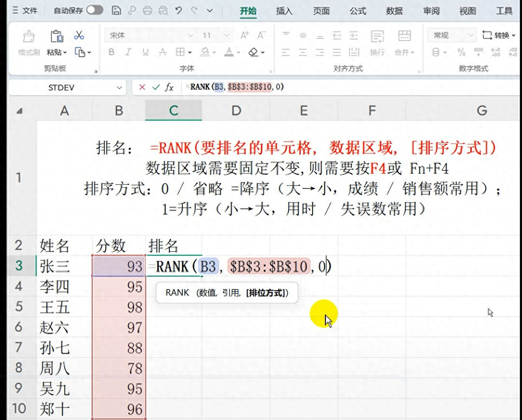The image size is (522, 420).
Task: Click the cut scissors icon
Action: (79, 35)
